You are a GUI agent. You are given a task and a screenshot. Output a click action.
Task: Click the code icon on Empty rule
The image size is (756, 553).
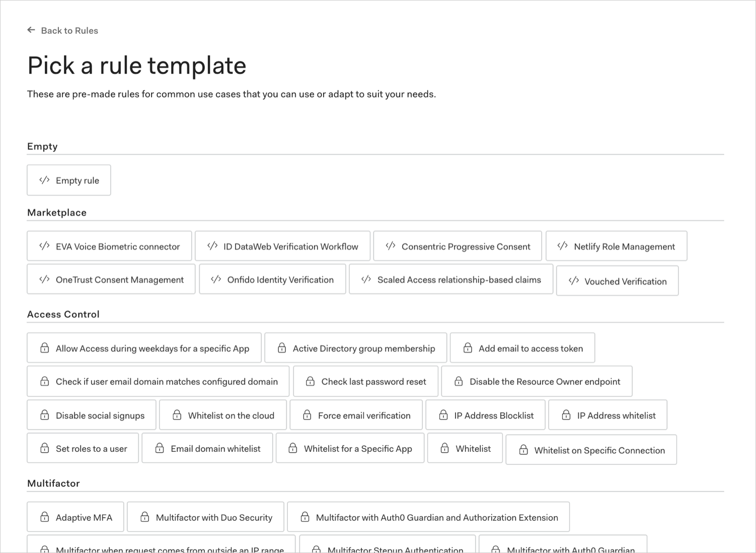pos(44,180)
